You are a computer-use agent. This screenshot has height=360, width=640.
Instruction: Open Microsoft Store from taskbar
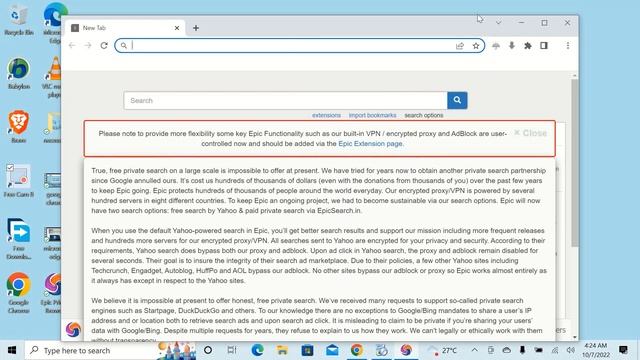pyautogui.click(x=307, y=350)
